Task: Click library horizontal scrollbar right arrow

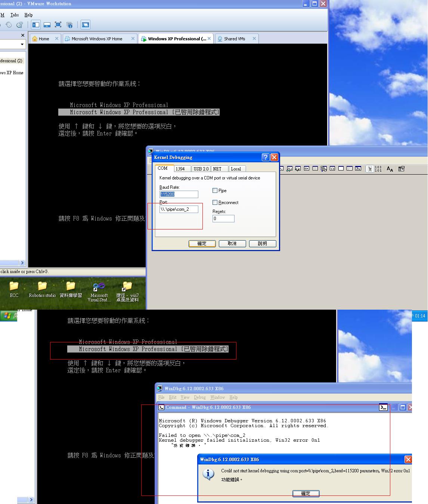Action: click(x=22, y=263)
